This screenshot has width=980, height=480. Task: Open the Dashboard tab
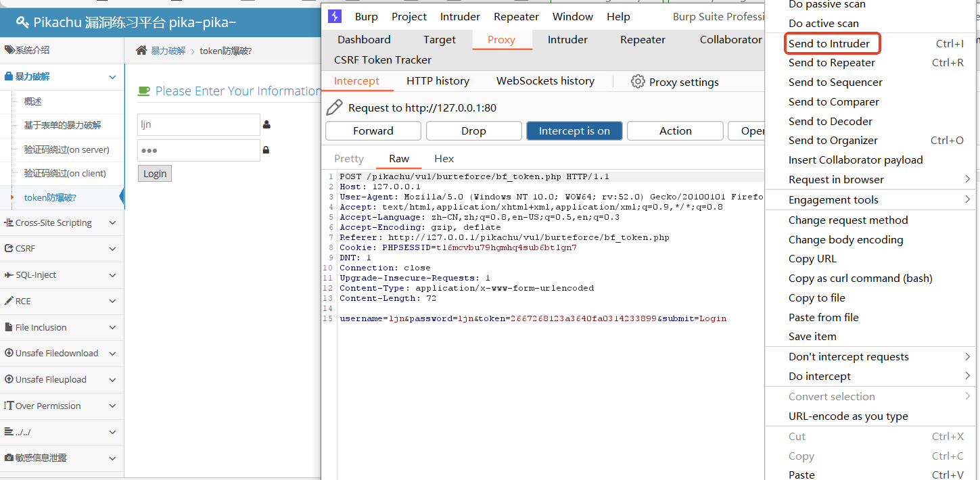364,40
